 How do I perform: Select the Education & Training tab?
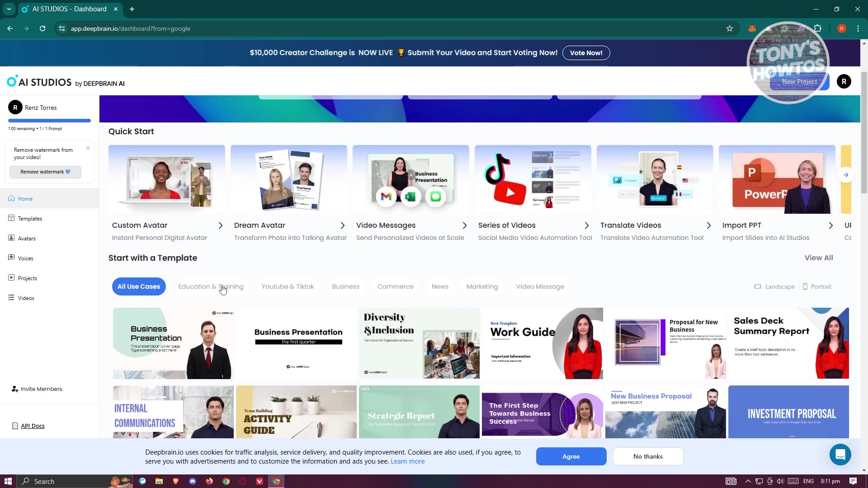pos(211,286)
